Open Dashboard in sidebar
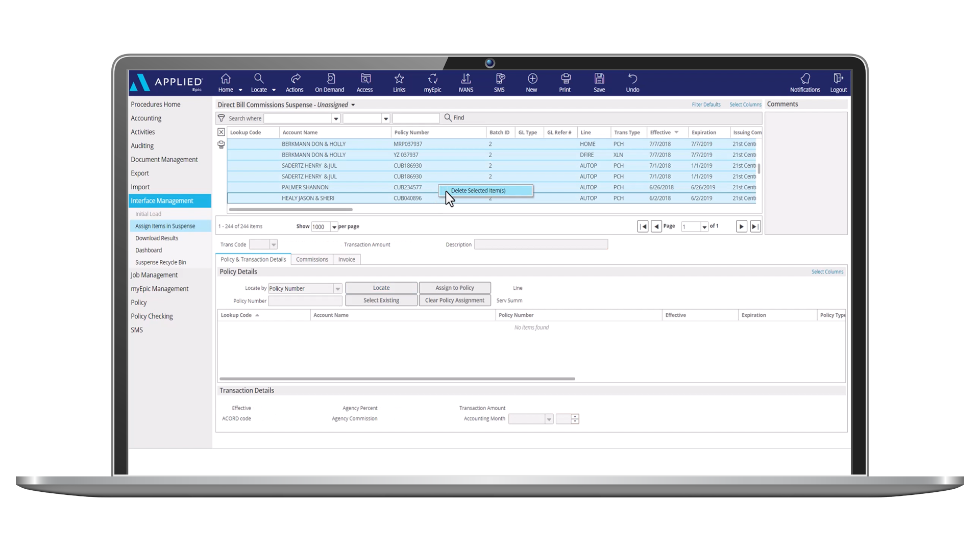The height and width of the screenshot is (551, 980). (x=149, y=251)
